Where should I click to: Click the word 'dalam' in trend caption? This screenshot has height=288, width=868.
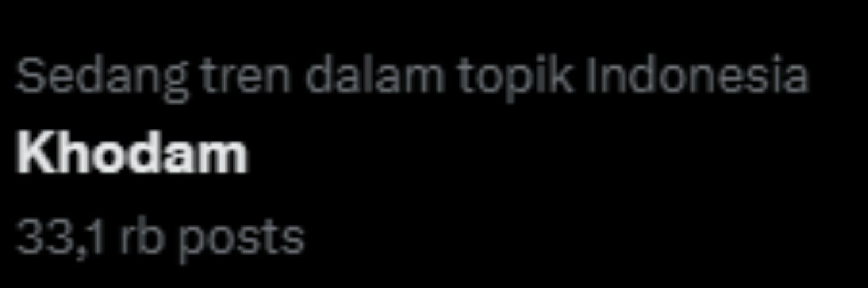tap(373, 76)
